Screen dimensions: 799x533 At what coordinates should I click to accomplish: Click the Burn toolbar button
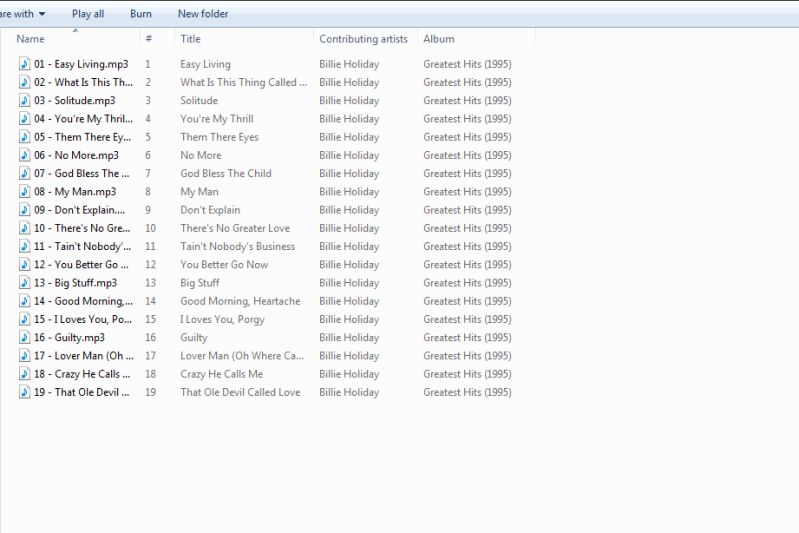(x=141, y=14)
